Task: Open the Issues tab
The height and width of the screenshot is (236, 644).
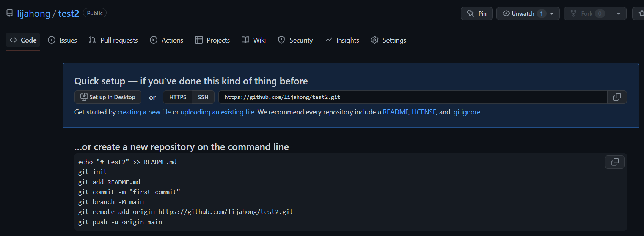Action: [x=63, y=40]
